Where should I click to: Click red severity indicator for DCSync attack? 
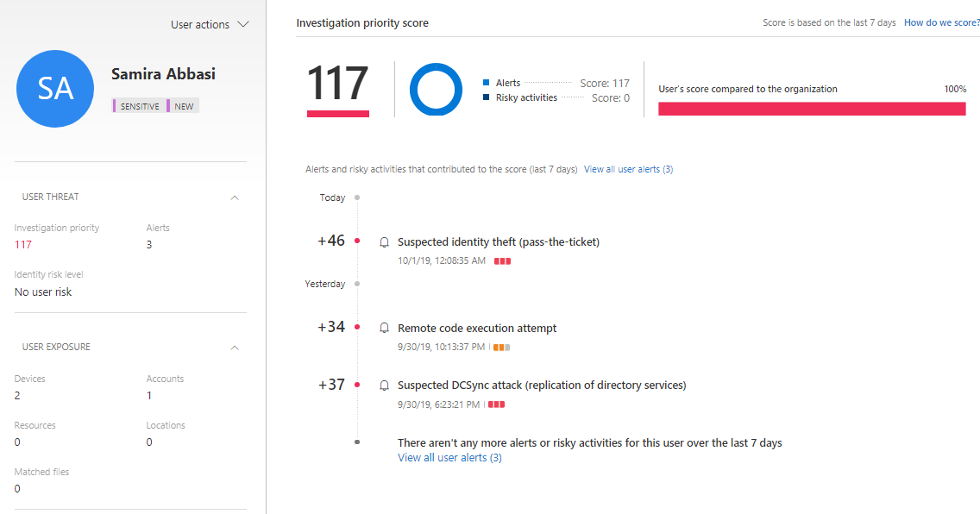[496, 404]
